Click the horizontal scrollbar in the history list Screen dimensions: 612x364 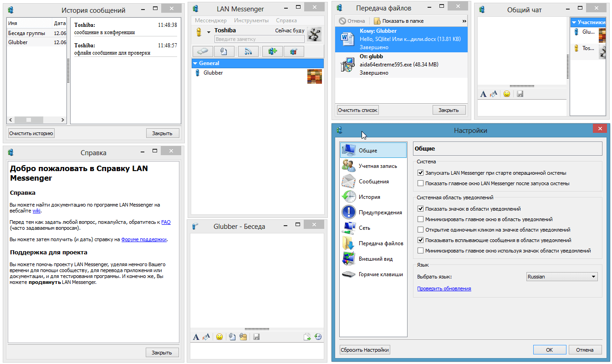(37, 120)
